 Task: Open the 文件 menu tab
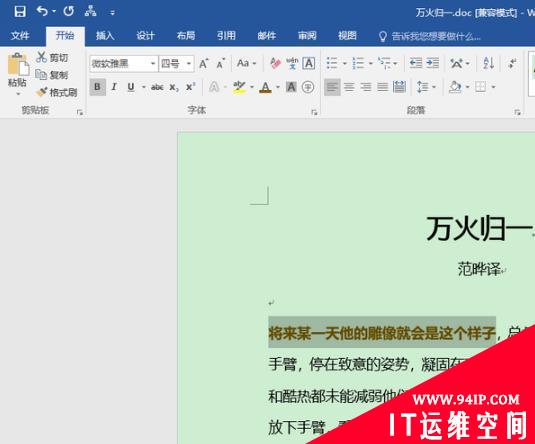pos(20,35)
